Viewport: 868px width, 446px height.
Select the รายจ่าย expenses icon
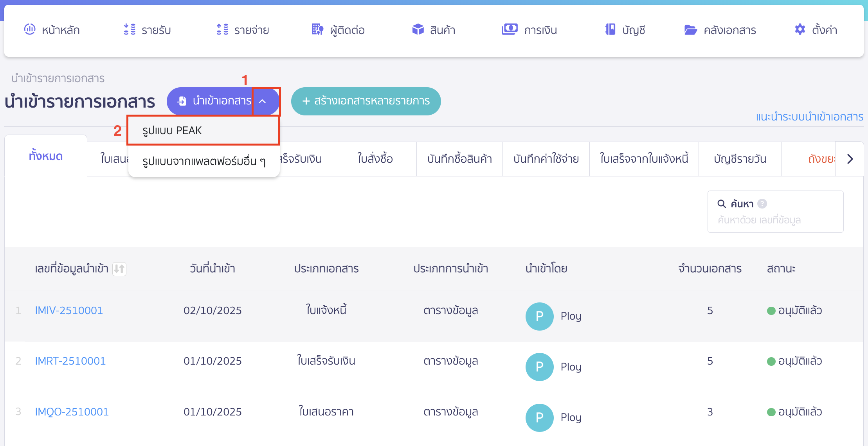222,29
